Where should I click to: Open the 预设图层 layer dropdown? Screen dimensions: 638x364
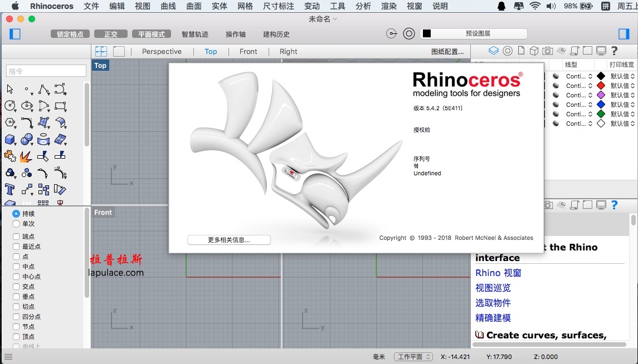474,34
